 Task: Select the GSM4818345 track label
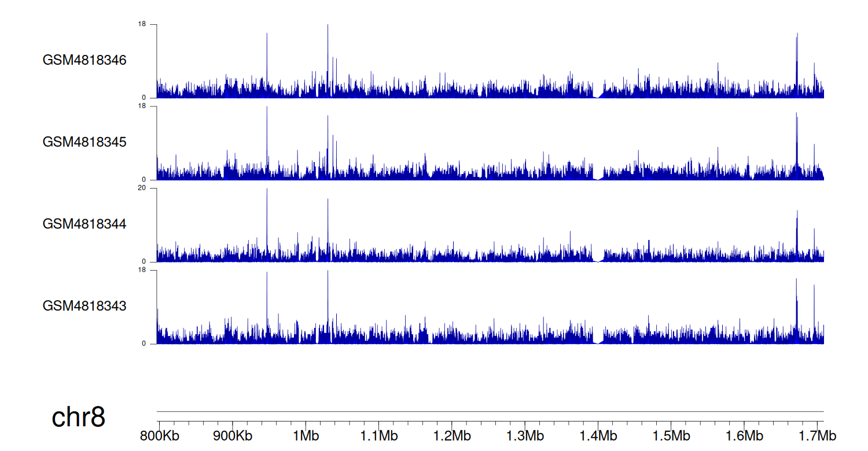[x=84, y=142]
